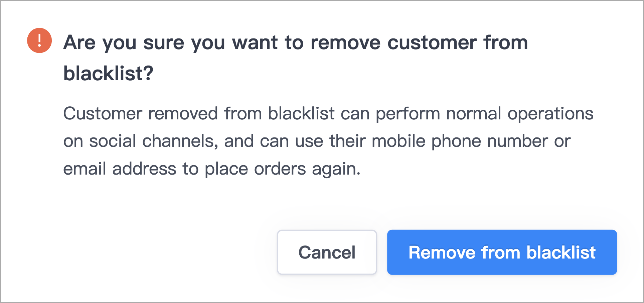This screenshot has height=303, width=644.
Task: Click the 'blacklist' word on blue button
Action: pyautogui.click(x=561, y=252)
